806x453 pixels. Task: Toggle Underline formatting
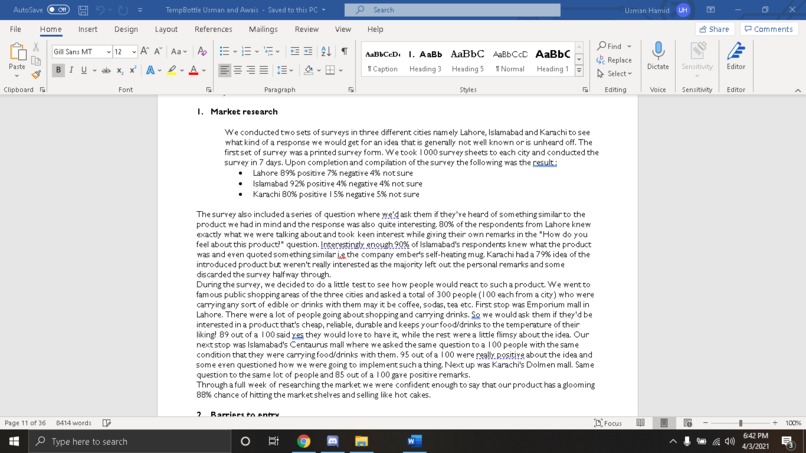coord(84,70)
